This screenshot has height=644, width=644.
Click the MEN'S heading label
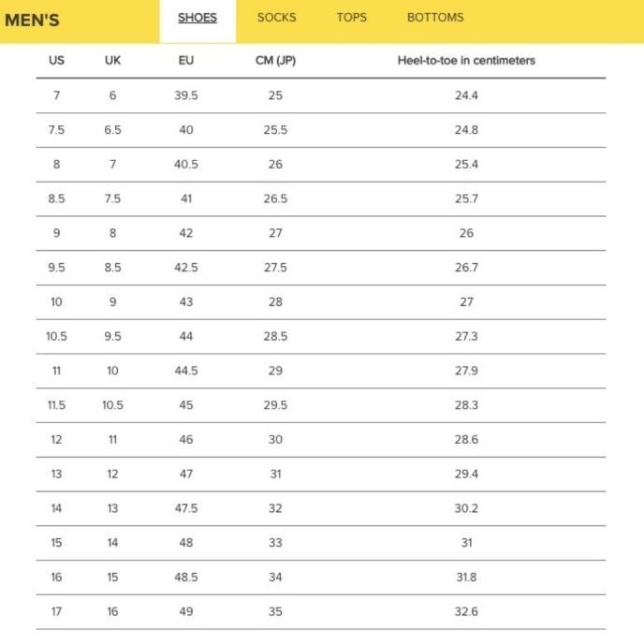point(33,21)
